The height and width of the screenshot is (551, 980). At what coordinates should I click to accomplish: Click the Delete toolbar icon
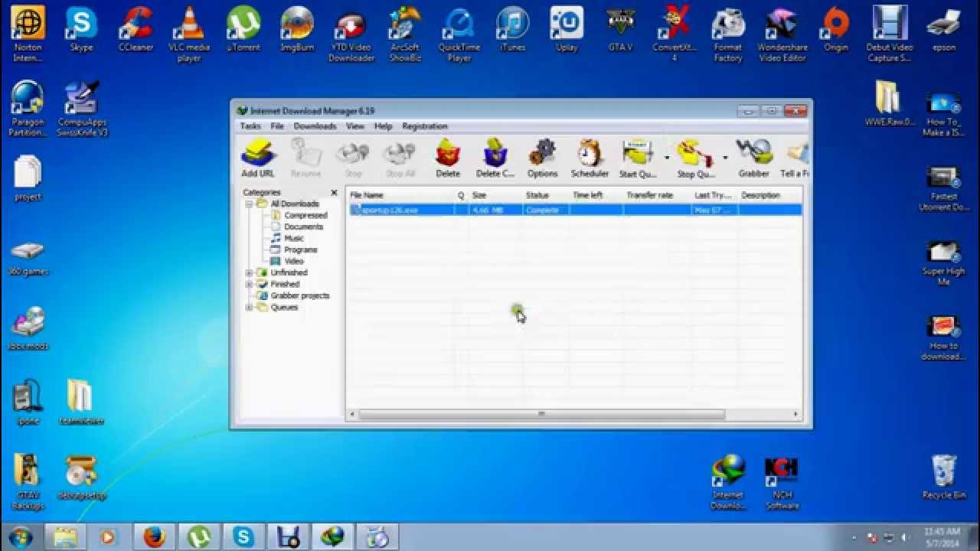tap(448, 158)
